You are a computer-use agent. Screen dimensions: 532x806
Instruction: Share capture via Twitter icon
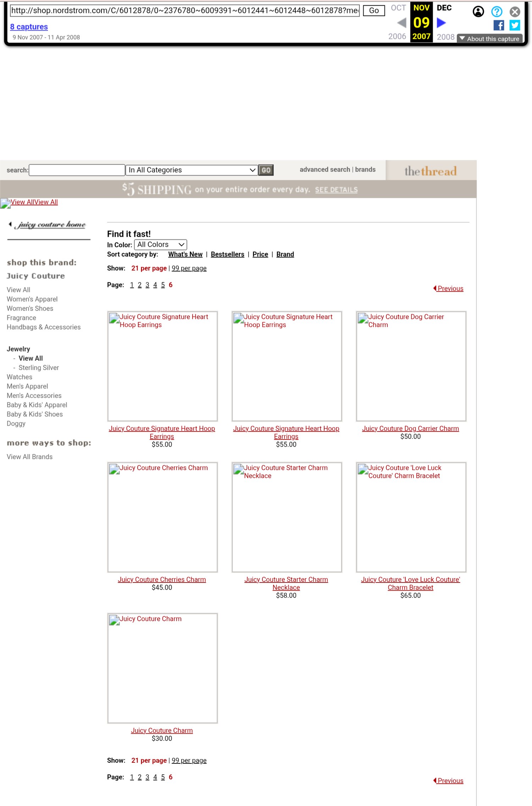tap(515, 25)
